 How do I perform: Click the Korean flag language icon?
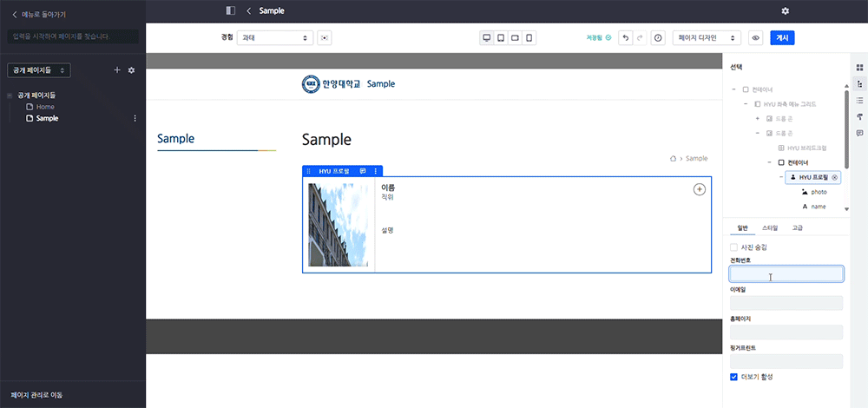(x=324, y=38)
